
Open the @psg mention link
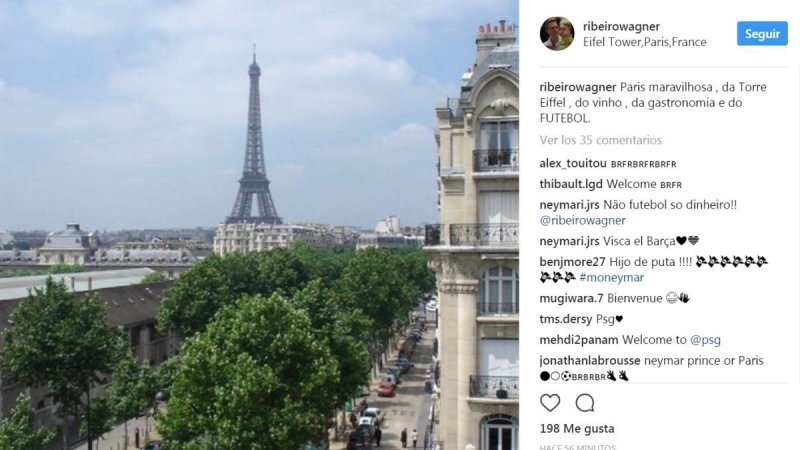pyautogui.click(x=705, y=340)
